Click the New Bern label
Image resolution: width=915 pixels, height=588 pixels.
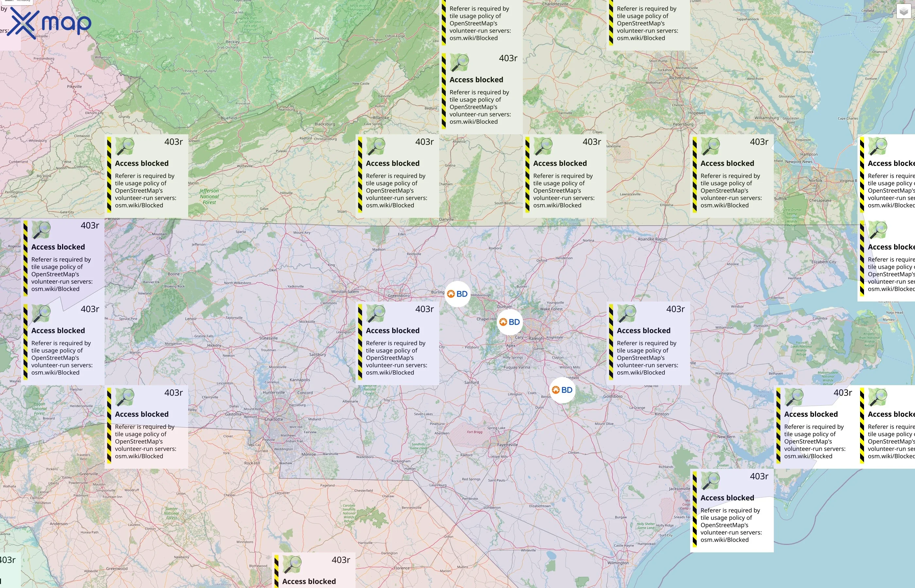click(726, 437)
